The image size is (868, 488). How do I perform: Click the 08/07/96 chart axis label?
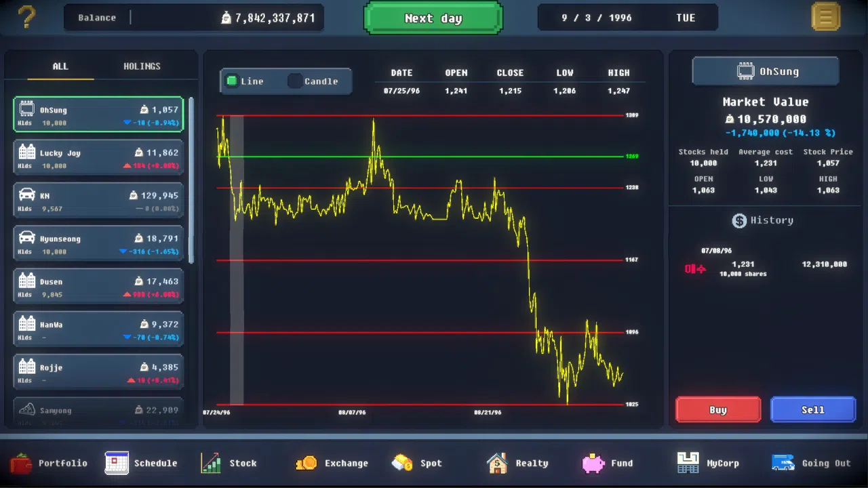click(x=353, y=412)
